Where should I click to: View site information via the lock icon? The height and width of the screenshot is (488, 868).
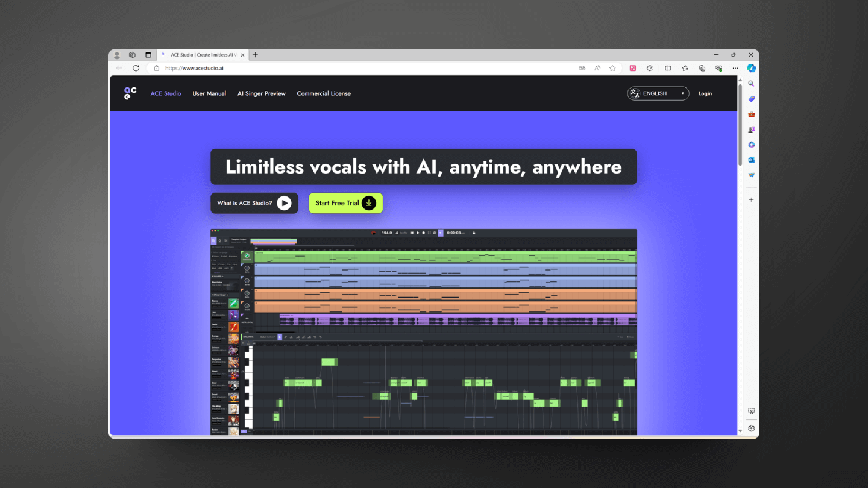[156, 68]
